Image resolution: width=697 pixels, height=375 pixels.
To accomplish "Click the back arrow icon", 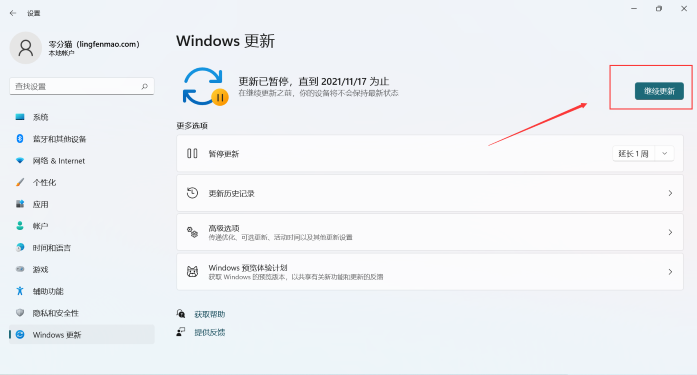I will 13,13.
